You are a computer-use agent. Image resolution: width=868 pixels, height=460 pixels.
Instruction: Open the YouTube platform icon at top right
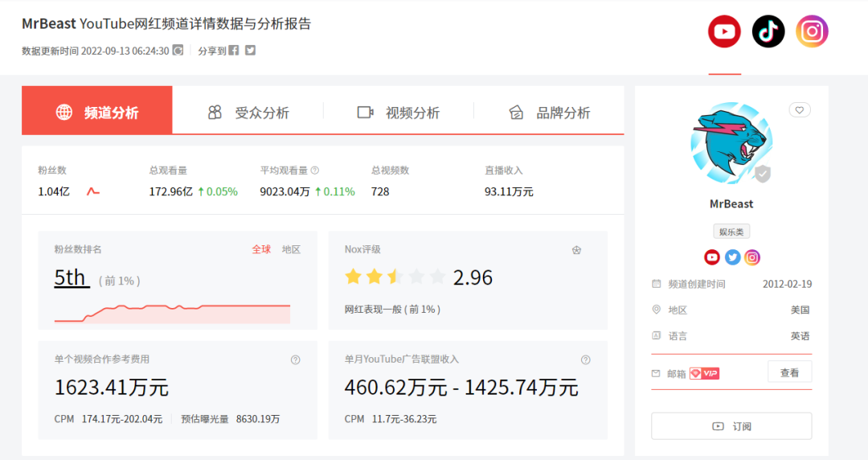tap(724, 31)
